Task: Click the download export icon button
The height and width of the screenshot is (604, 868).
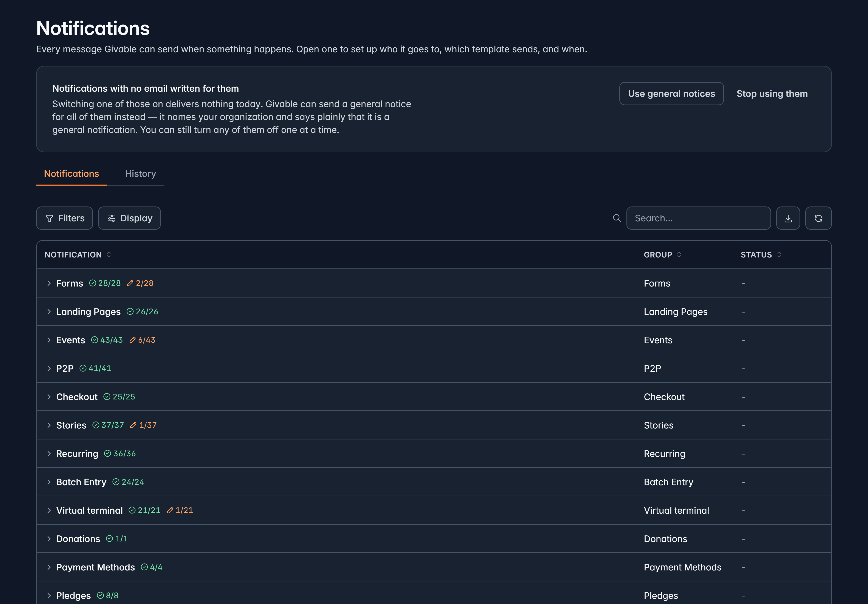Action: [x=788, y=218]
